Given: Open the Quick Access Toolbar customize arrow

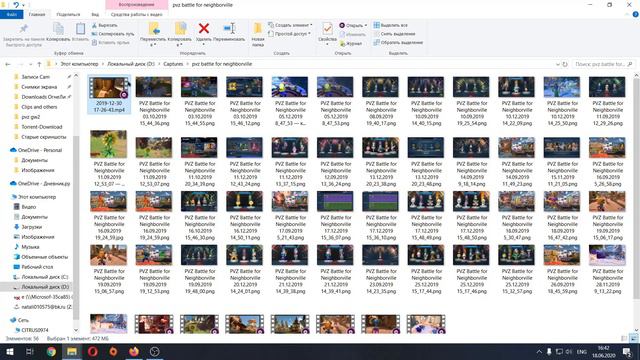Looking at the screenshot, I should coord(23,5).
